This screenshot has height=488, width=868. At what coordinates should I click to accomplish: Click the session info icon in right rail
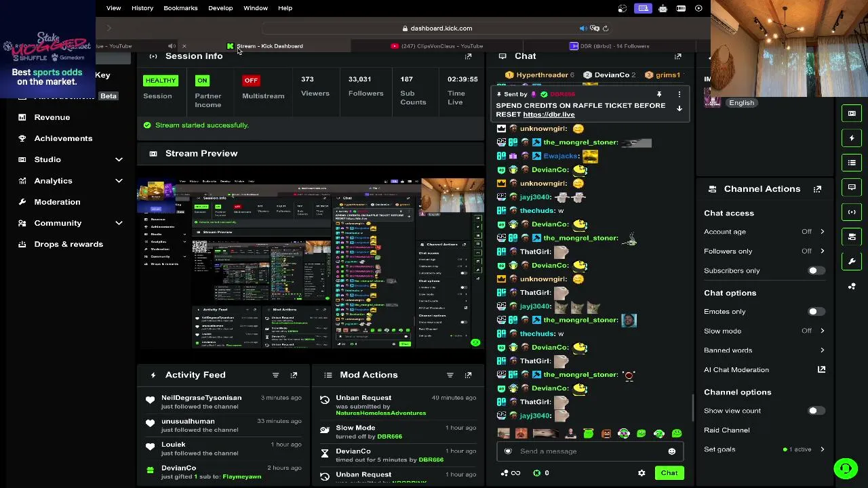[x=852, y=212]
